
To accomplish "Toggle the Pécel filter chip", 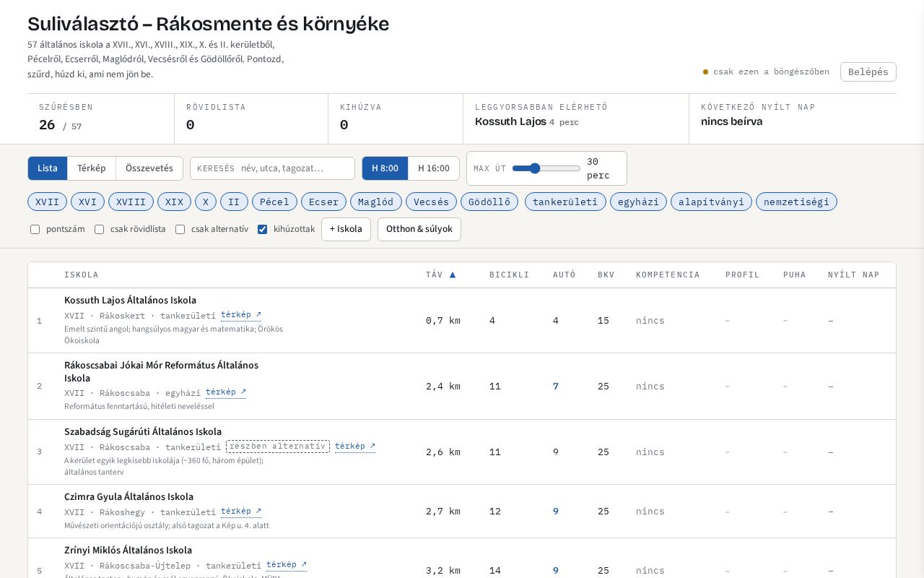I will pyautogui.click(x=274, y=202).
